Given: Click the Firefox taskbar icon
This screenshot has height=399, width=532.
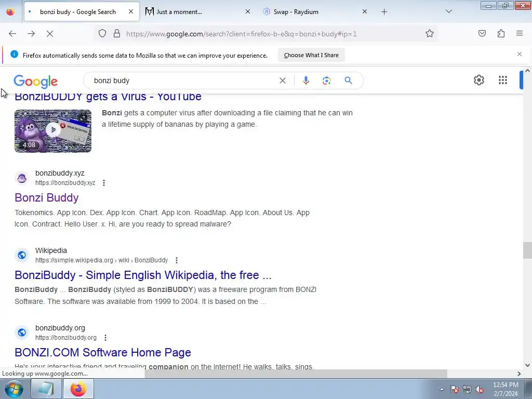Looking at the screenshot, I should (x=78, y=389).
